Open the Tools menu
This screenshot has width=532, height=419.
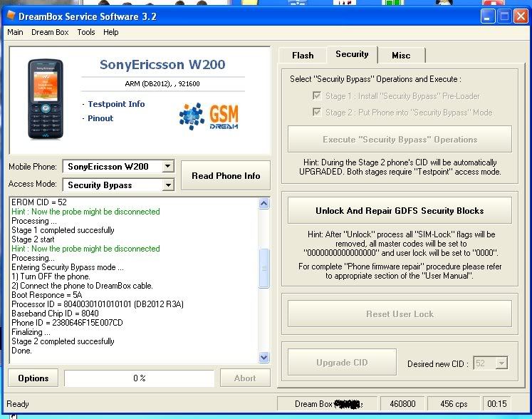coord(86,32)
